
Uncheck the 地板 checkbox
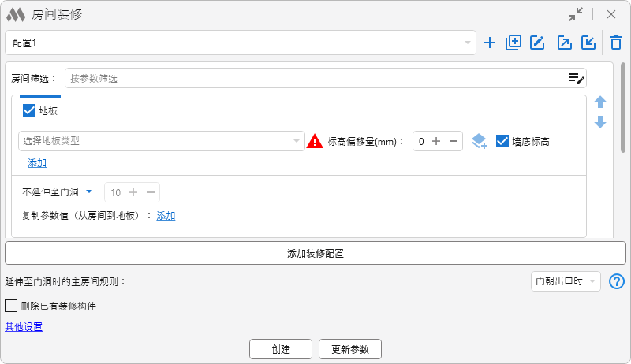point(30,110)
